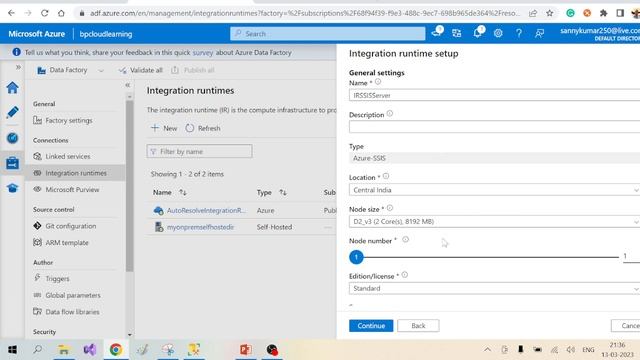Click the Cancel button
Image resolution: width=640 pixels, height=360 pixels.
click(x=626, y=326)
